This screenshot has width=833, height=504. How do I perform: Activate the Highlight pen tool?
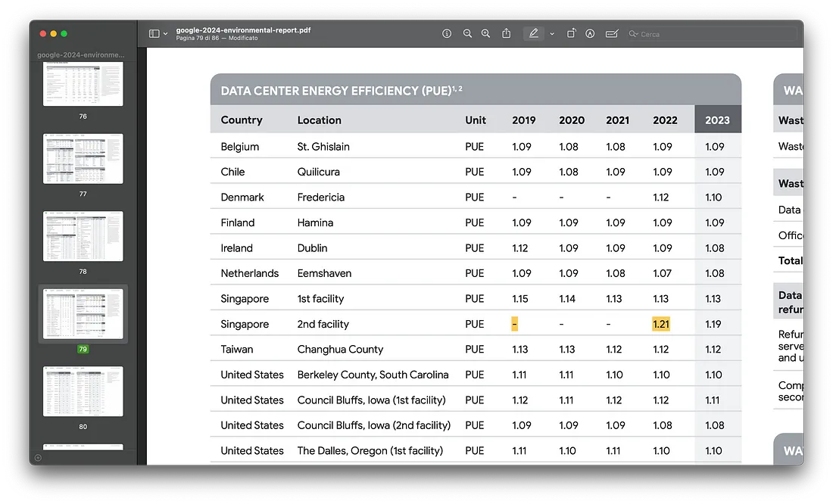(533, 33)
